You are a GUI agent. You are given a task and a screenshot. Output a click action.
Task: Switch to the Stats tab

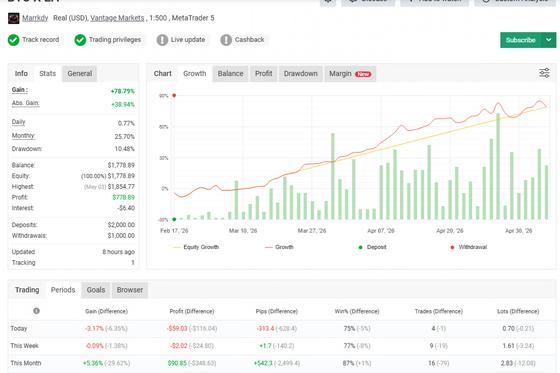click(x=48, y=74)
